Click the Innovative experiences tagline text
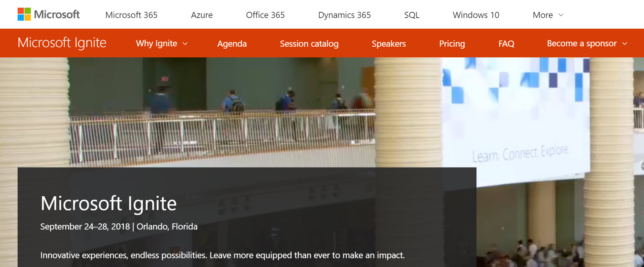 click(222, 256)
